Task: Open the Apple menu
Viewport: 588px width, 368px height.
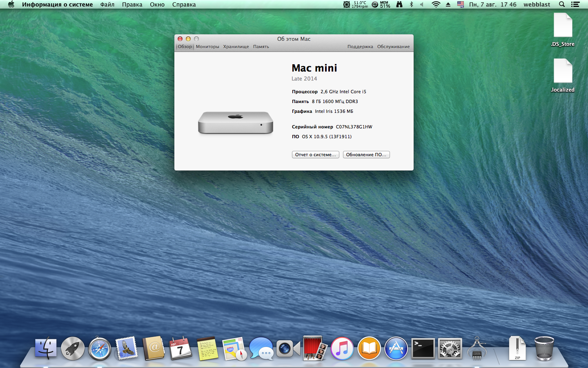Action: coord(11,4)
